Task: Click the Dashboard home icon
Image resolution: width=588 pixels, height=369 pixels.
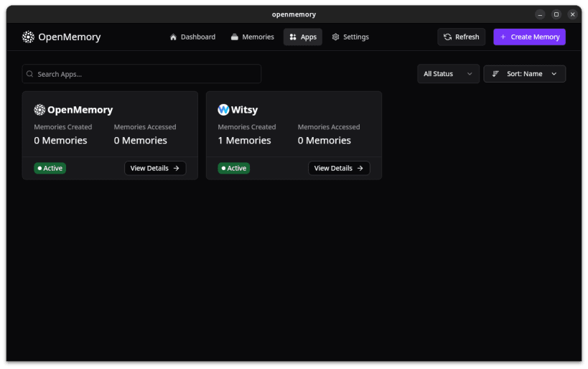Action: (173, 37)
